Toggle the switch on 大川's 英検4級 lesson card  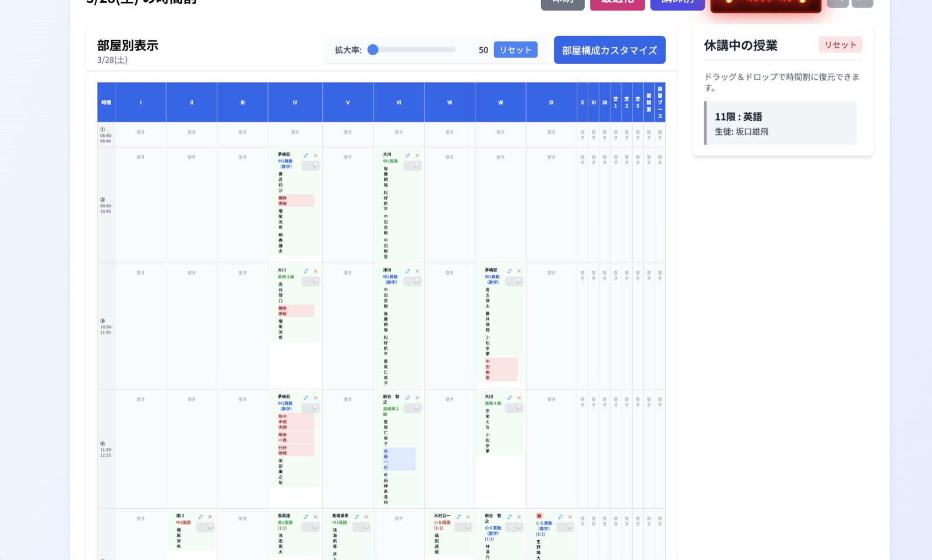515,408
